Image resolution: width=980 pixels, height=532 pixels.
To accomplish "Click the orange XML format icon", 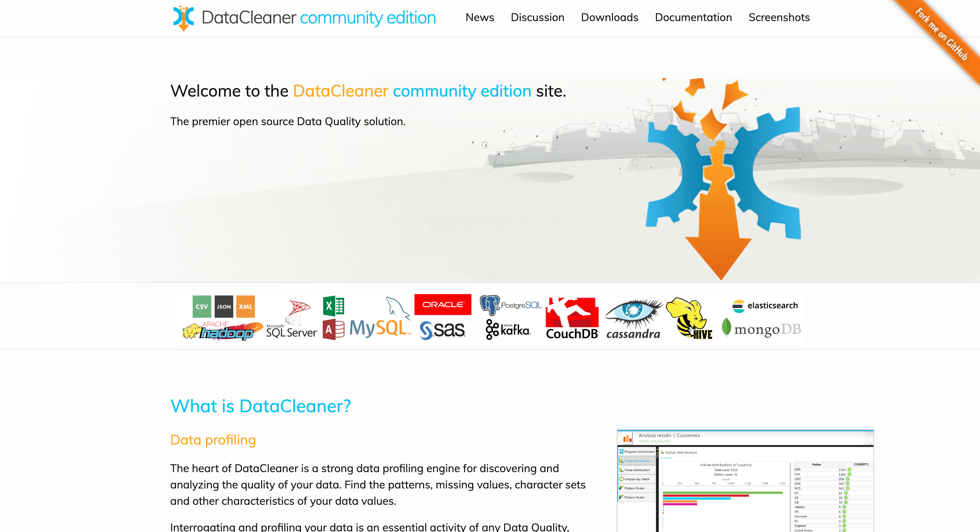I will [245, 306].
